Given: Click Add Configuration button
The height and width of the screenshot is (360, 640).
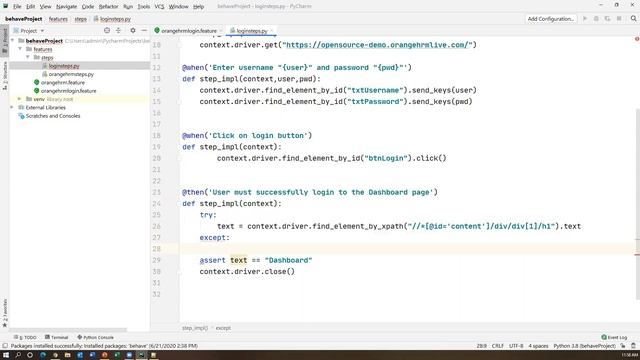Looking at the screenshot, I should click(550, 19).
